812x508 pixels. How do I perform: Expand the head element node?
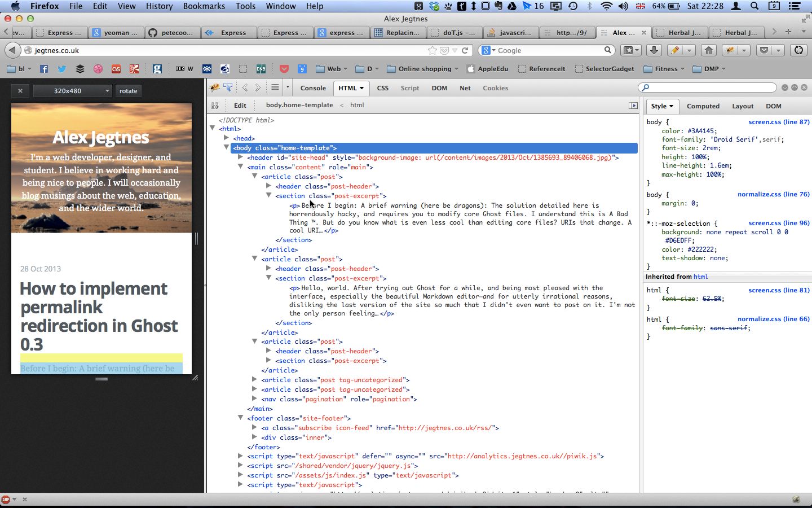(227, 138)
